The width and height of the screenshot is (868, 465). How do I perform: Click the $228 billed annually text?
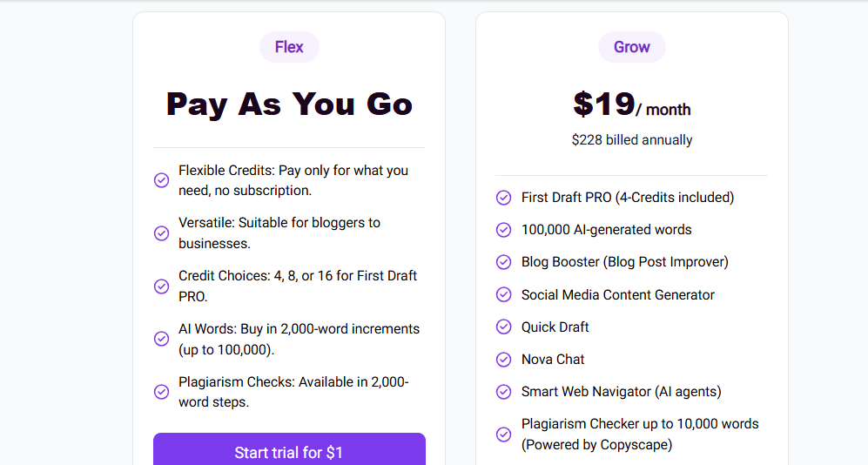coord(631,140)
